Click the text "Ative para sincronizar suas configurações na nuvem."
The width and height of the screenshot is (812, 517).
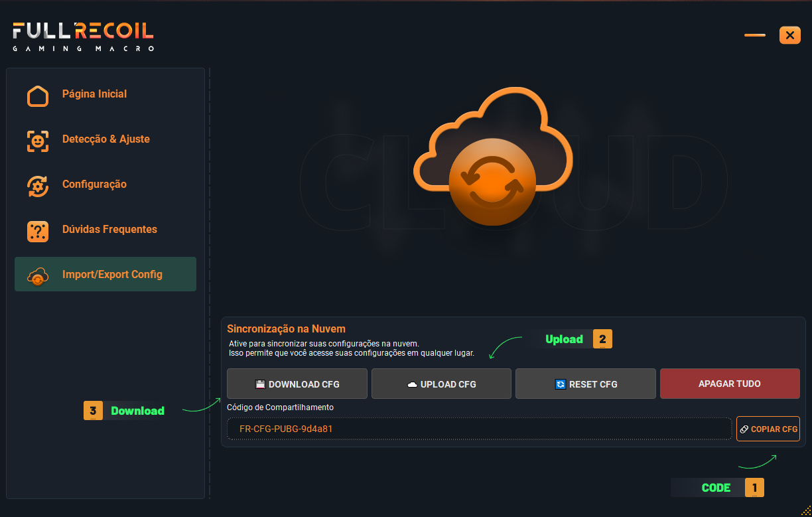[324, 344]
